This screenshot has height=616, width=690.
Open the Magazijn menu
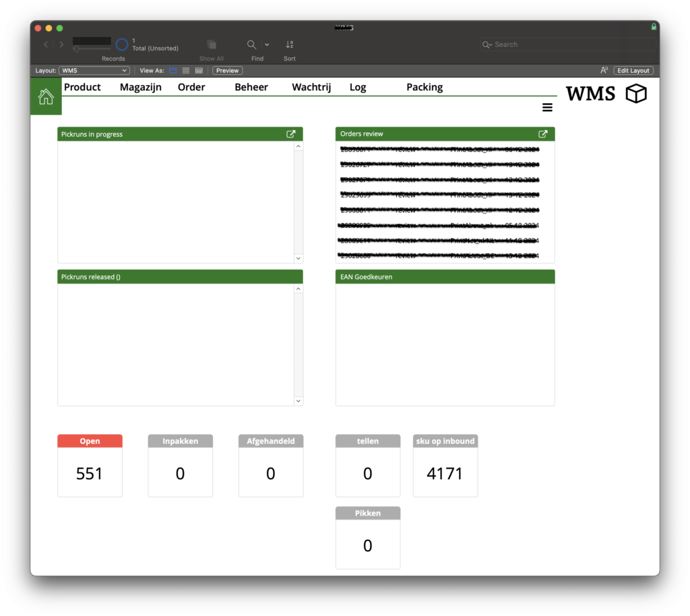(x=140, y=87)
